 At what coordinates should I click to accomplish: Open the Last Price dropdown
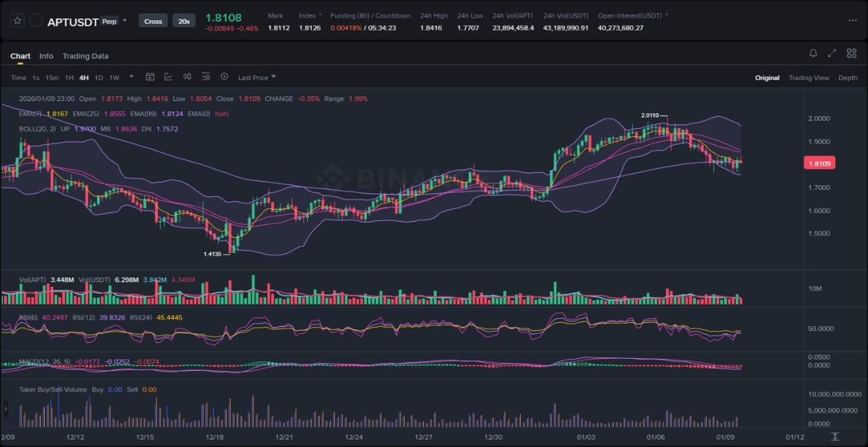[x=257, y=77]
